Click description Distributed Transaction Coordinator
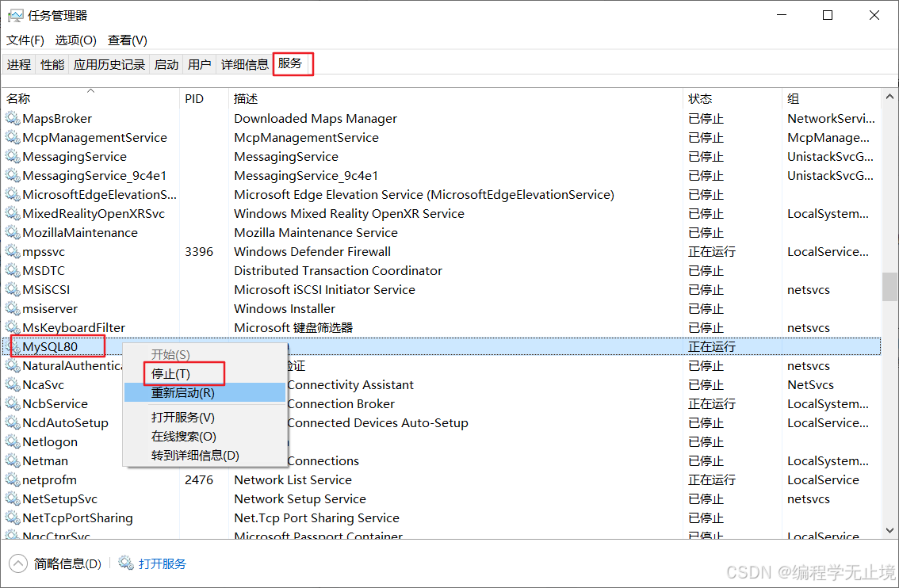 [338, 270]
